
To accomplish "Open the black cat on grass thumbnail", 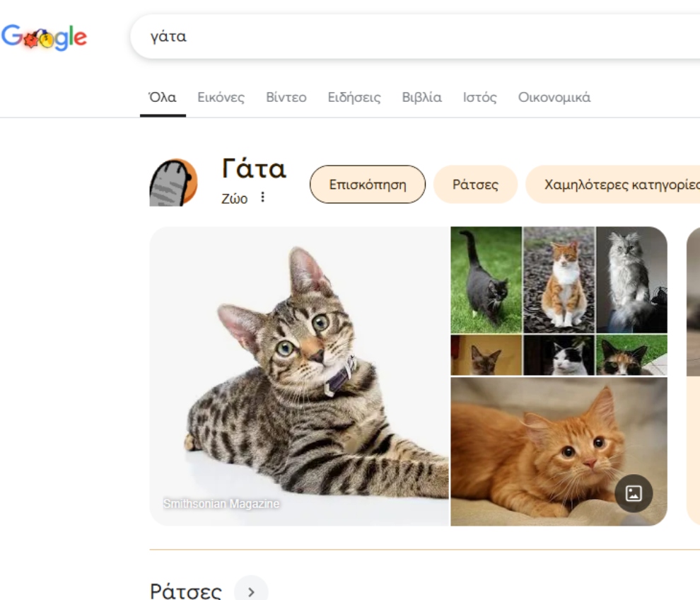I will pyautogui.click(x=486, y=279).
